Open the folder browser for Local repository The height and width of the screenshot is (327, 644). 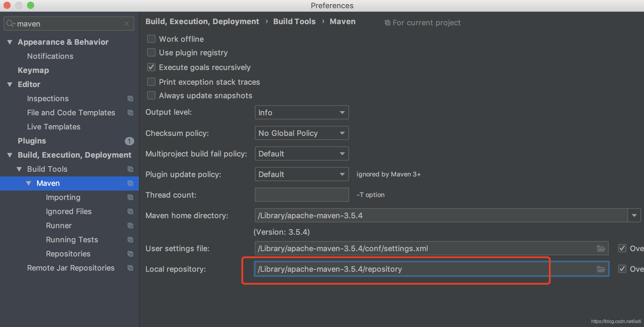click(x=601, y=269)
